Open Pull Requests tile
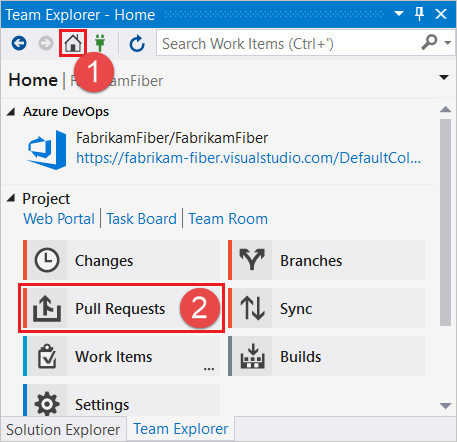This screenshot has height=442, width=457. (121, 308)
